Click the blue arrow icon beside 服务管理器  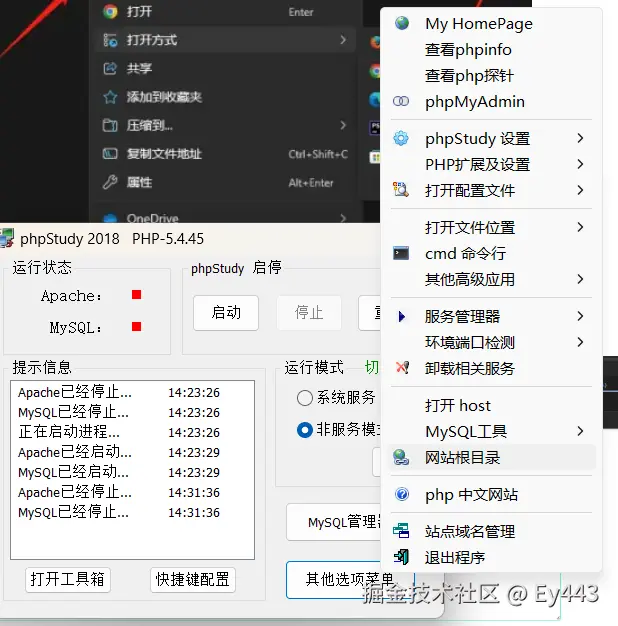point(402,316)
